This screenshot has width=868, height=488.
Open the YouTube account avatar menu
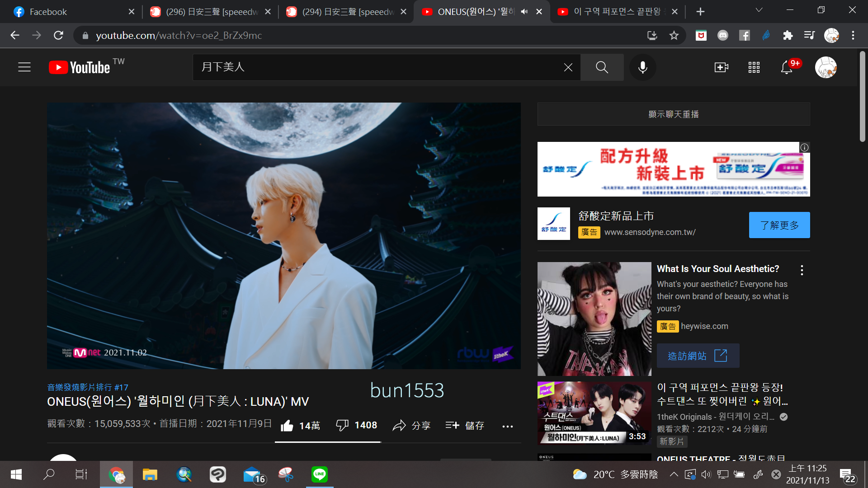tap(826, 67)
